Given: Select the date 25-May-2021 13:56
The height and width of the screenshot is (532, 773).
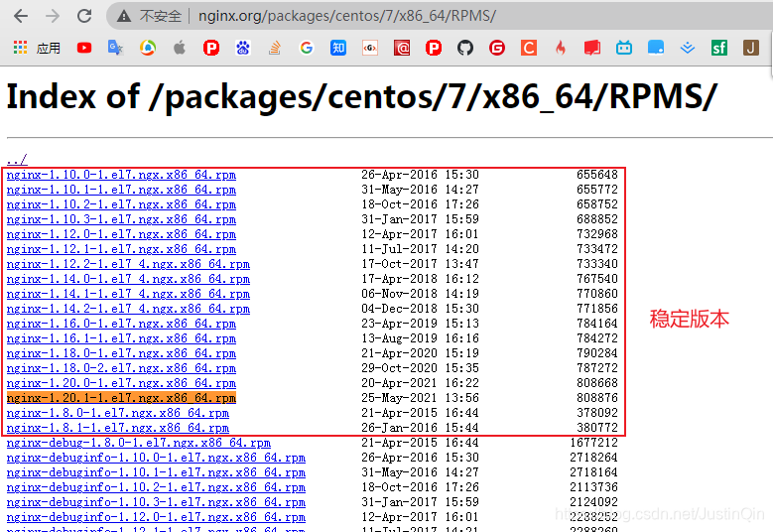Looking at the screenshot, I should coord(420,398).
